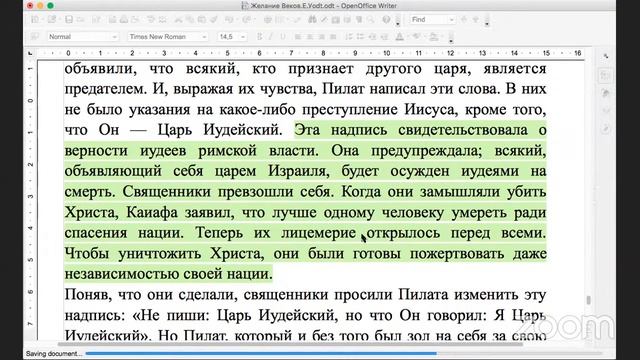The width and height of the screenshot is (640, 360).
Task: Open font name dropdown Times New Roman
Action: (x=204, y=37)
